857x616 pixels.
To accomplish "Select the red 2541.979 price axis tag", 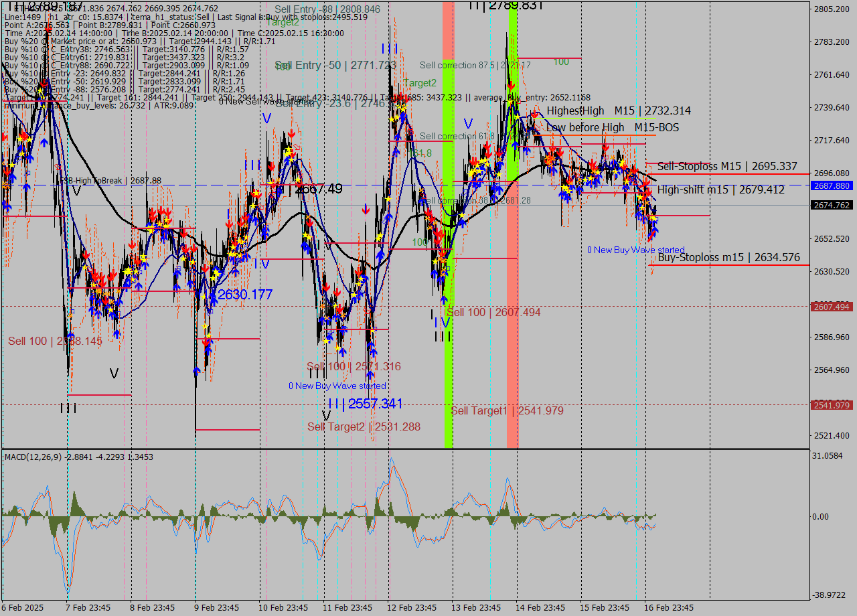I will click(832, 405).
